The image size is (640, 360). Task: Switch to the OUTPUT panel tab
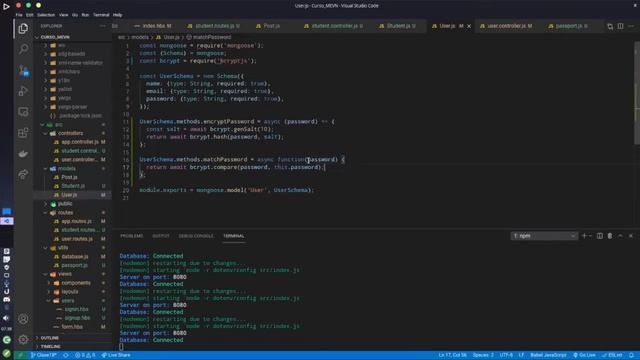(x=161, y=236)
